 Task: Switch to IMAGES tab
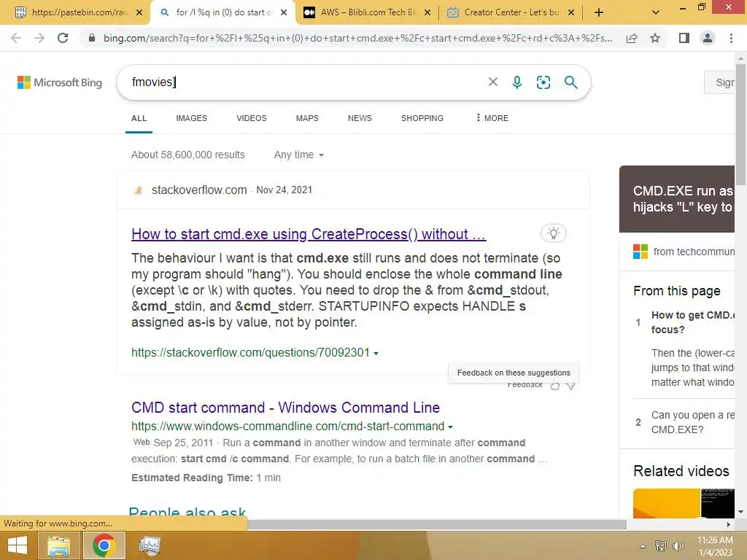click(192, 118)
